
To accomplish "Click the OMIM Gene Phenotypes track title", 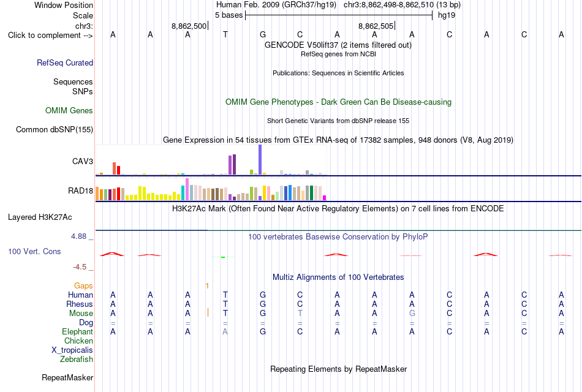I will (x=338, y=102).
